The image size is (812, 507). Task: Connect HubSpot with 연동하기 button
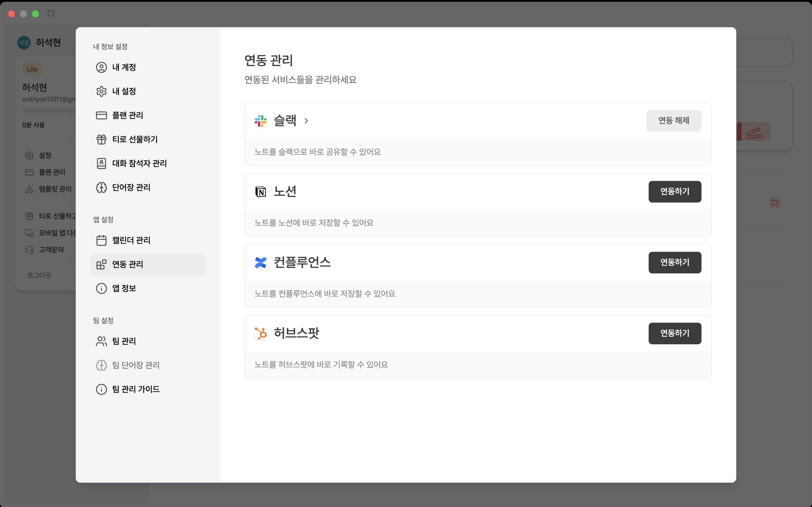[674, 333]
